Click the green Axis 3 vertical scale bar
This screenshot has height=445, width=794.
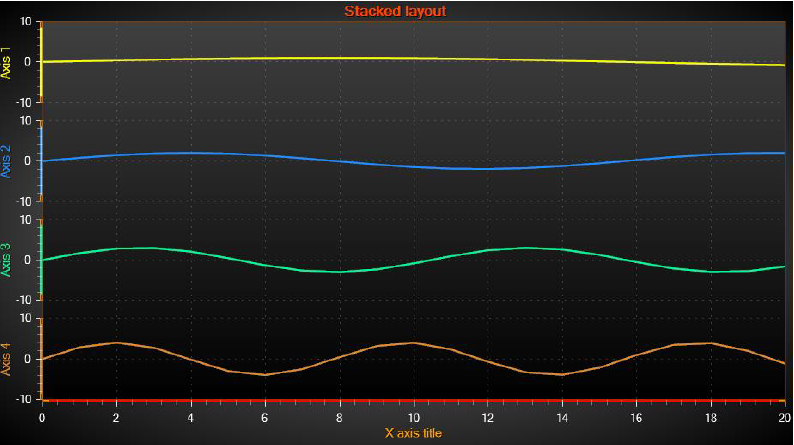pyautogui.click(x=41, y=260)
